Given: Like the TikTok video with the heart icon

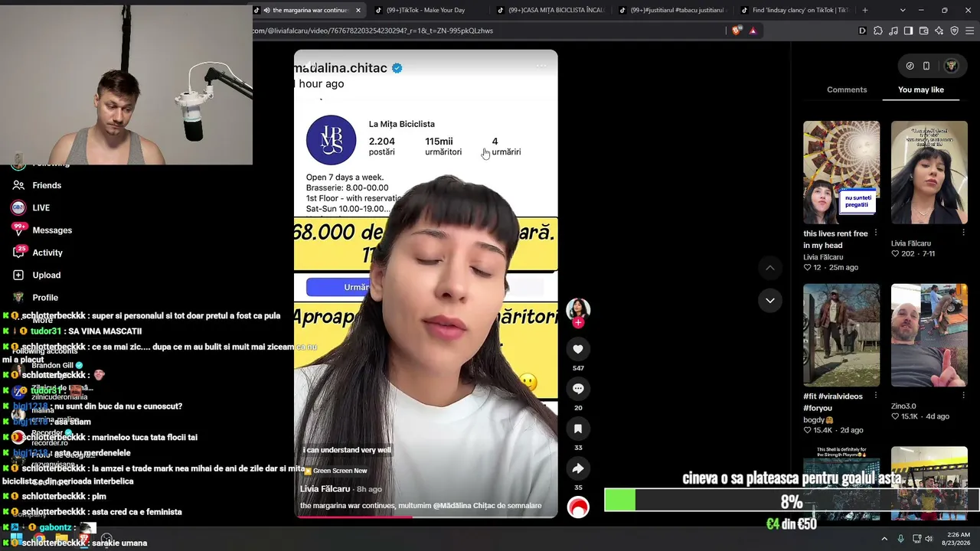Looking at the screenshot, I should coord(578,349).
